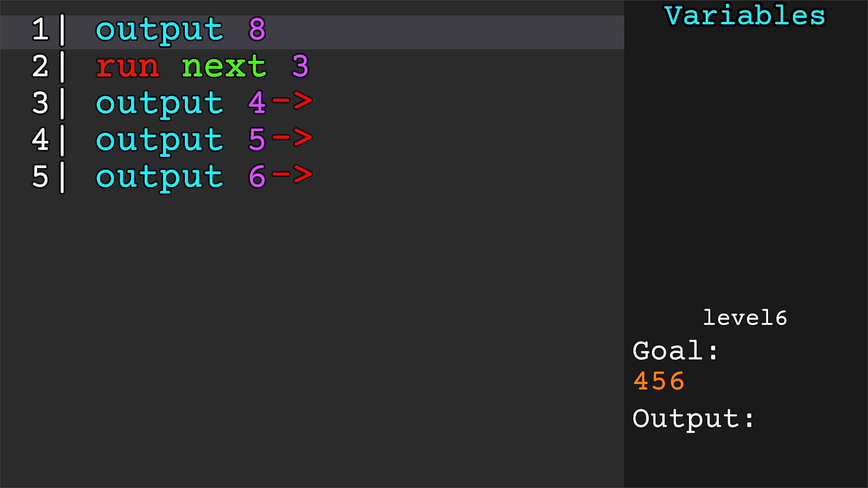The height and width of the screenshot is (488, 868).
Task: Click the red arrow on line 5
Action: (x=292, y=175)
